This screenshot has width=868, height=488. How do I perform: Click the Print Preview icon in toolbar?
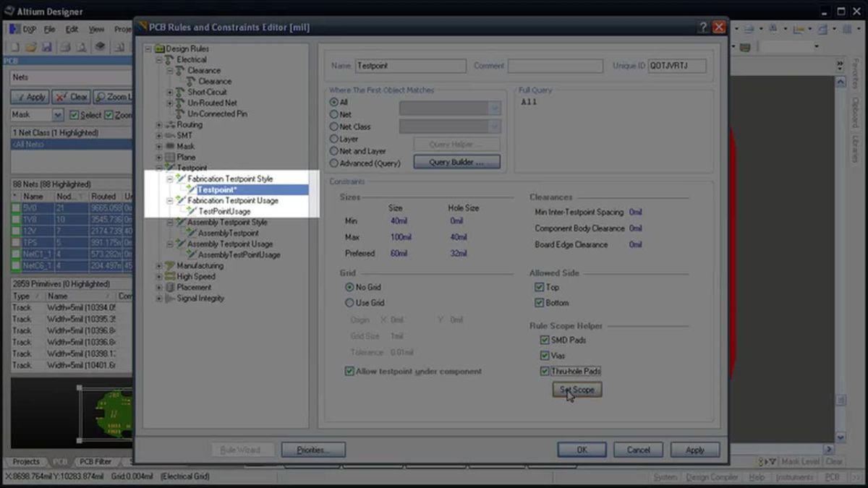(82, 46)
